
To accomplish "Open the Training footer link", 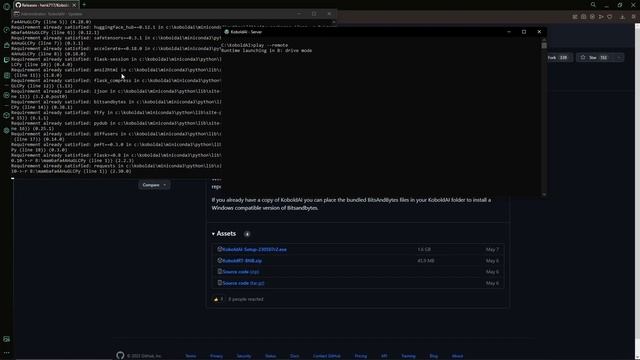I will (x=408, y=356).
